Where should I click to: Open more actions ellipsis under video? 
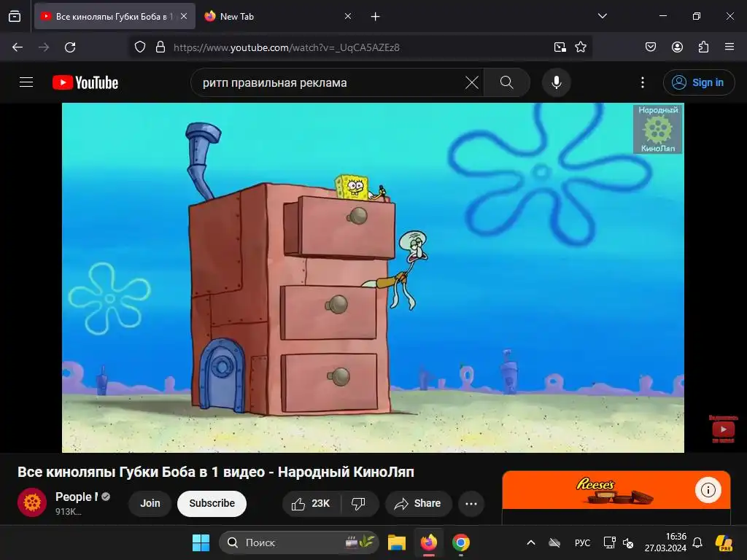(471, 503)
